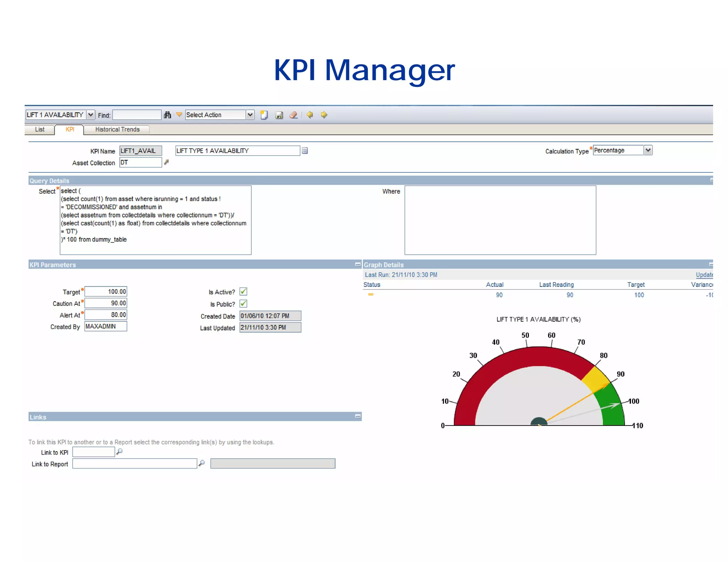
Task: Click the Created Date field
Action: click(270, 316)
